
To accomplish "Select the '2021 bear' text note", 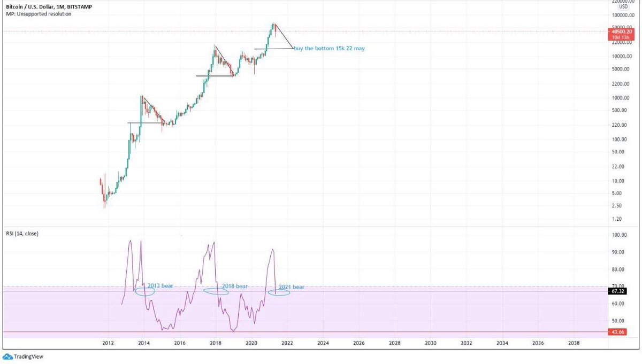I will click(291, 287).
